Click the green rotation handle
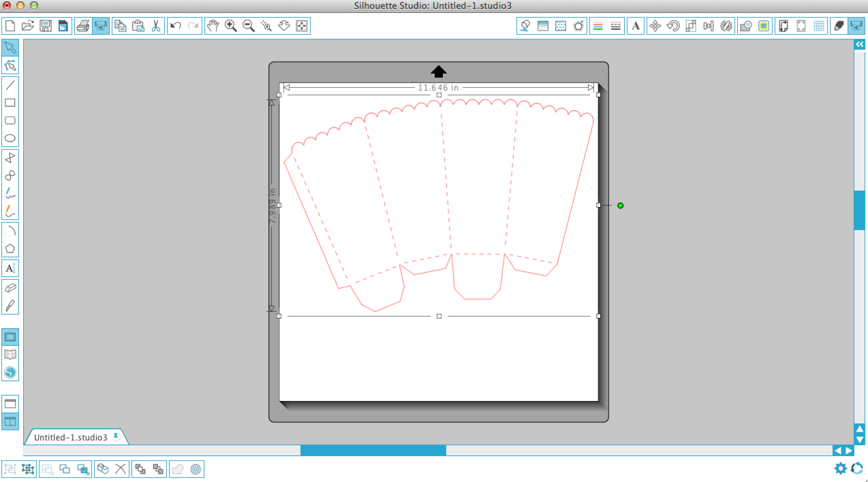Viewport: 868px width, 482px height. (620, 206)
